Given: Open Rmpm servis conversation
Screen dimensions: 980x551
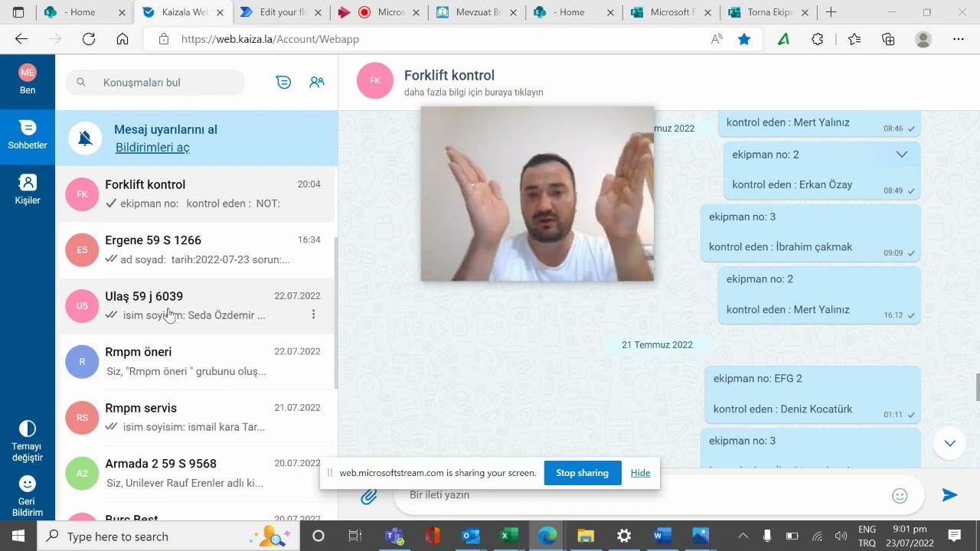Looking at the screenshot, I should (x=196, y=417).
